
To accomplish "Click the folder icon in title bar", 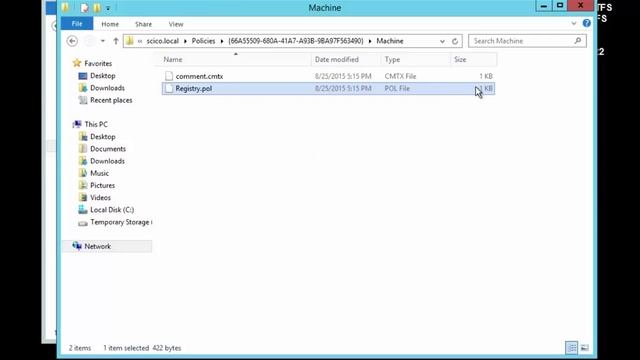I will click(65, 7).
